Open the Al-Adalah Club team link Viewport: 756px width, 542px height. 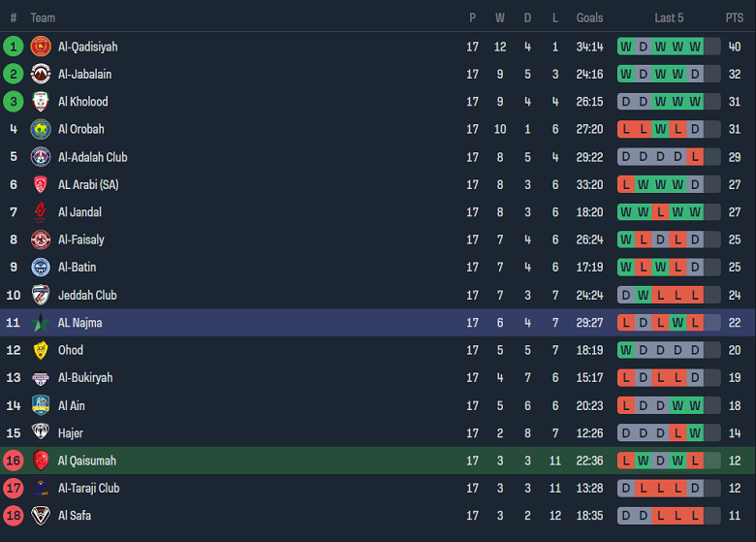(x=92, y=157)
